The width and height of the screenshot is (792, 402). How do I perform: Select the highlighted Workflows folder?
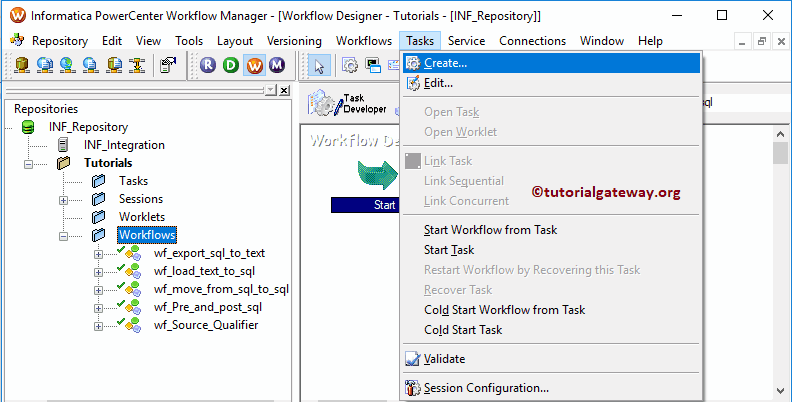point(147,235)
